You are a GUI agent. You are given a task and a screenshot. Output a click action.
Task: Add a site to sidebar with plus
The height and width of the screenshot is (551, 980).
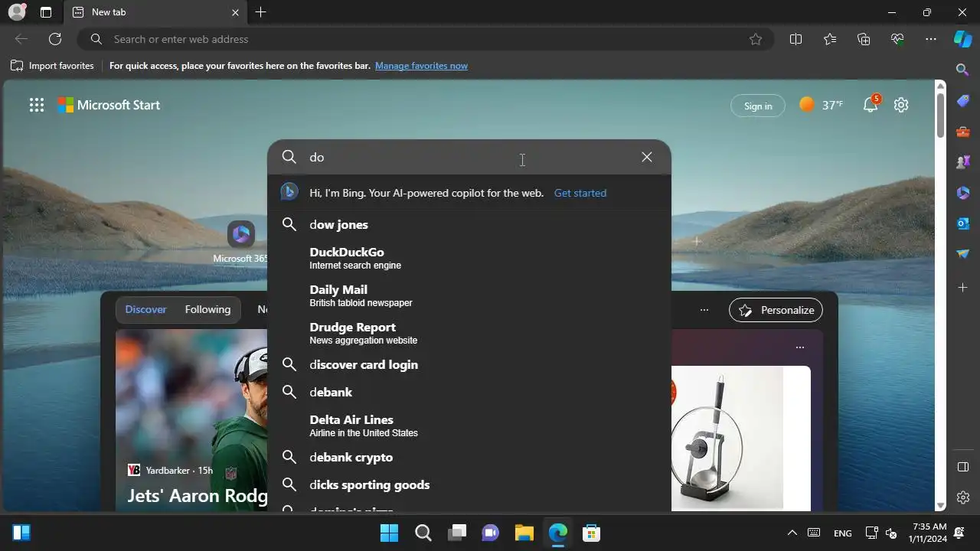coord(963,287)
